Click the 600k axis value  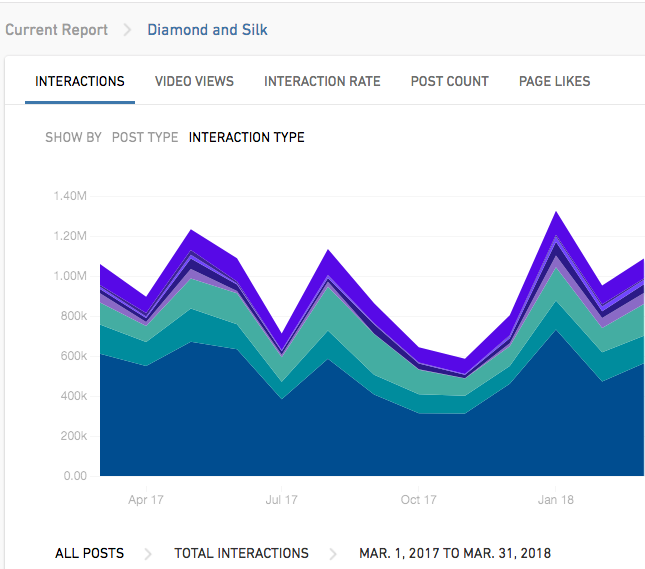click(74, 355)
